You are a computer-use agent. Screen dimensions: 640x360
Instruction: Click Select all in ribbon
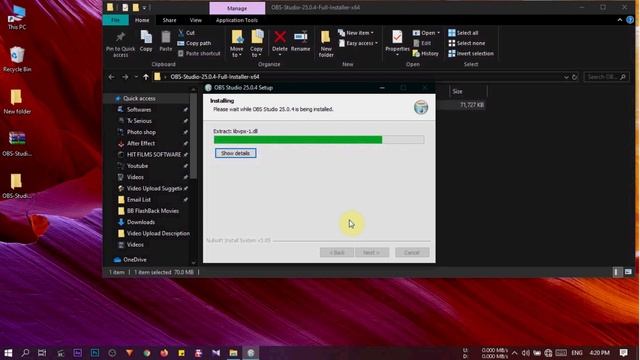(x=463, y=33)
